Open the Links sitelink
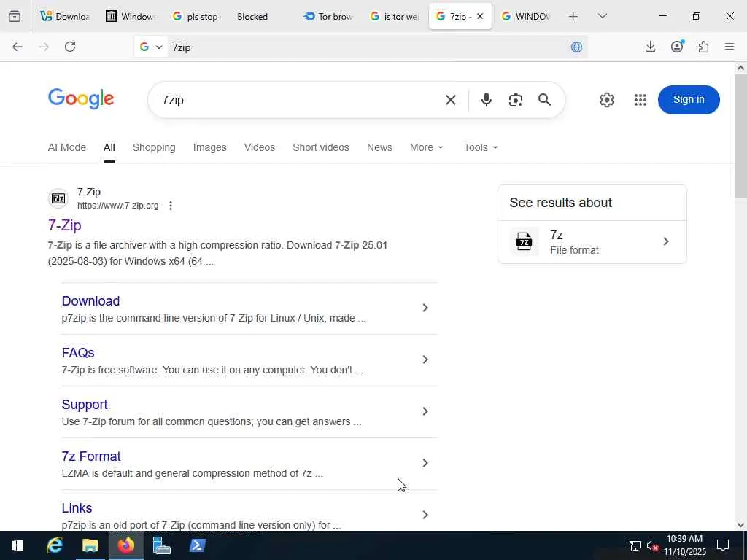747x560 pixels. pos(77,508)
